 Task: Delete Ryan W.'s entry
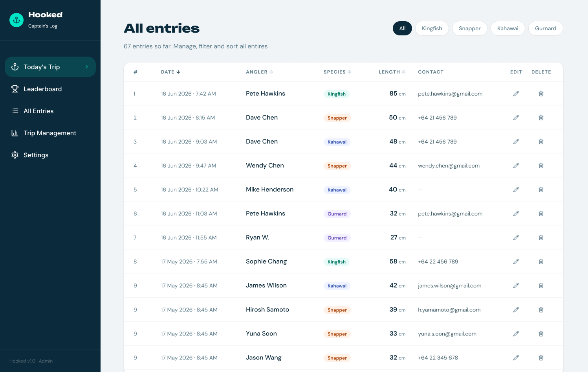[x=541, y=238]
